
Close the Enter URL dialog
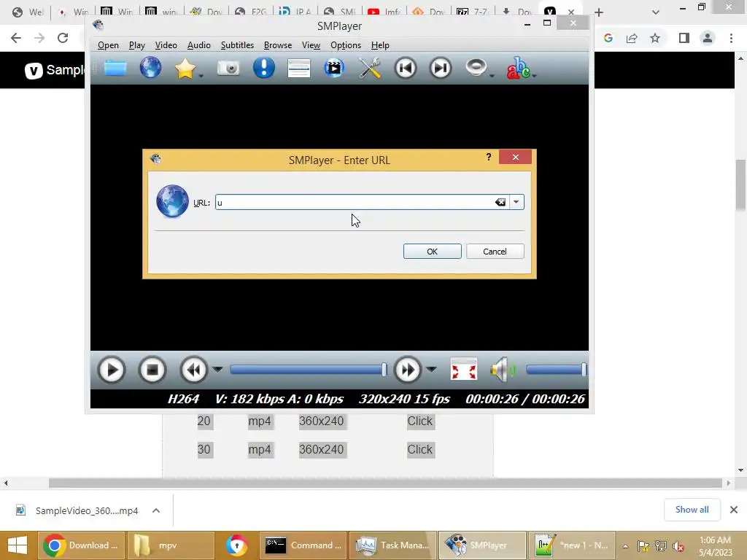[x=516, y=157]
